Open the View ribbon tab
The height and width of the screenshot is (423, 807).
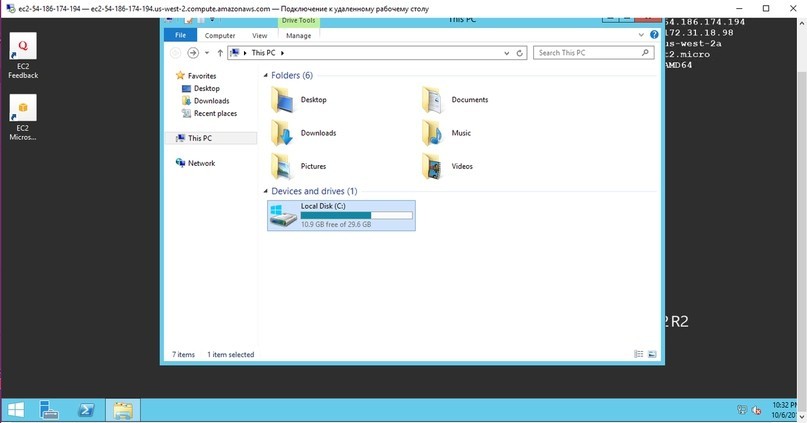259,36
